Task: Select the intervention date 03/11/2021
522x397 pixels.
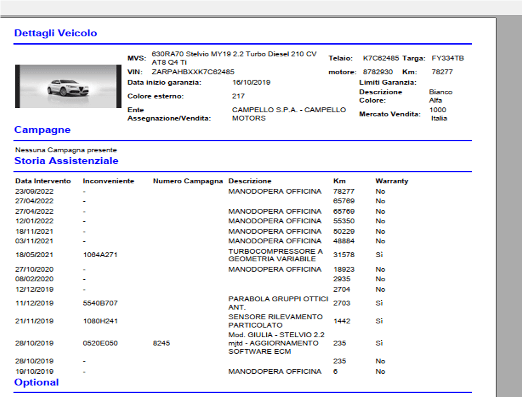Action: click(34, 241)
